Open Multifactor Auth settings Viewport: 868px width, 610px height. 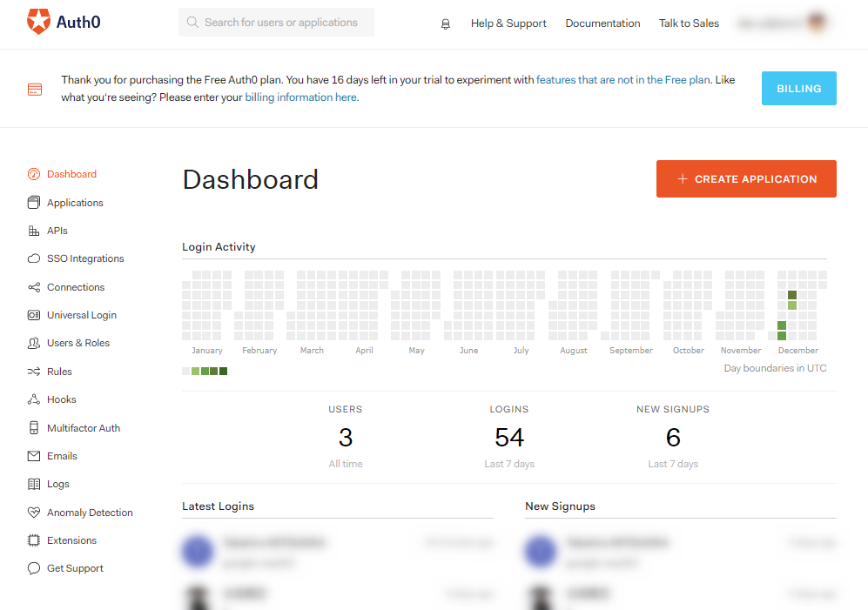(83, 428)
